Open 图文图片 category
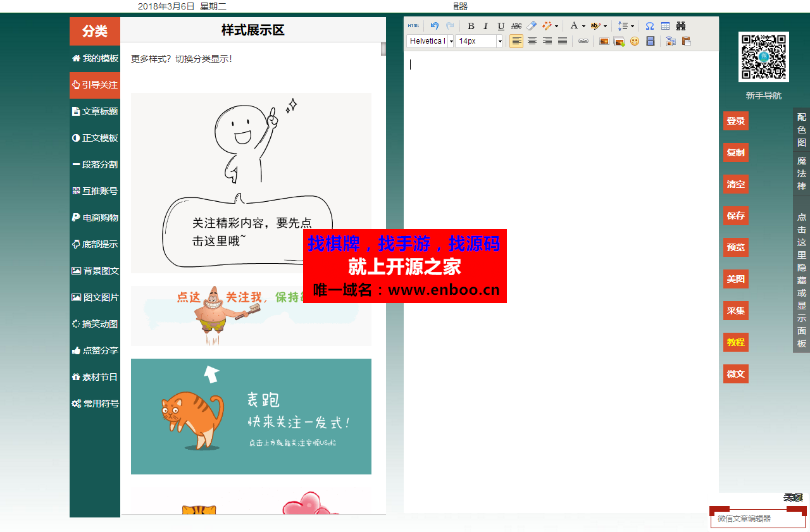The width and height of the screenshot is (810, 532). [95, 297]
